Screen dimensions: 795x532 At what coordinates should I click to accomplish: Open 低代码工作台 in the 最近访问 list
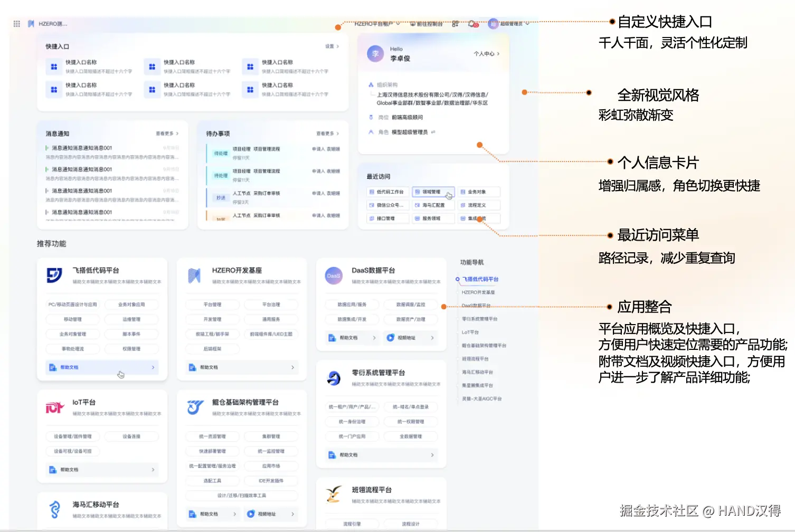[387, 192]
